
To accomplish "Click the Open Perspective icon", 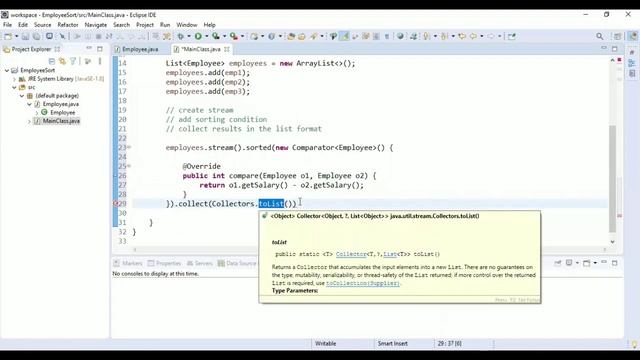I will tap(618, 36).
